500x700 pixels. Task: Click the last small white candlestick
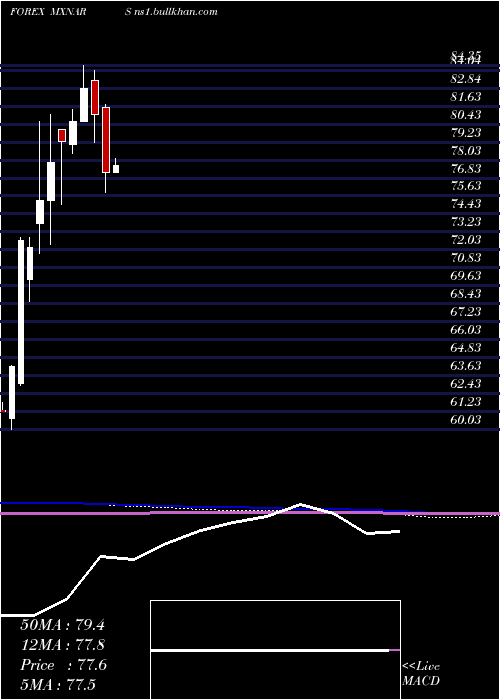click(116, 169)
